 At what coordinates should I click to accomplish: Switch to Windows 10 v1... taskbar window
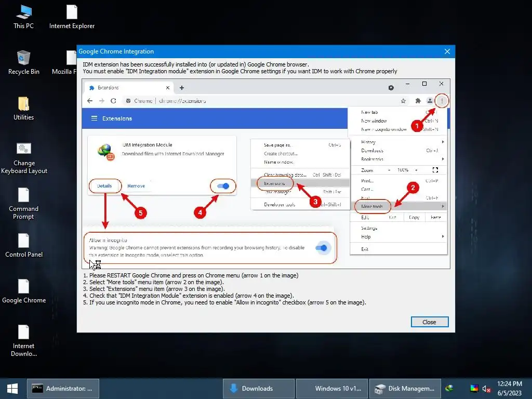[332, 389]
